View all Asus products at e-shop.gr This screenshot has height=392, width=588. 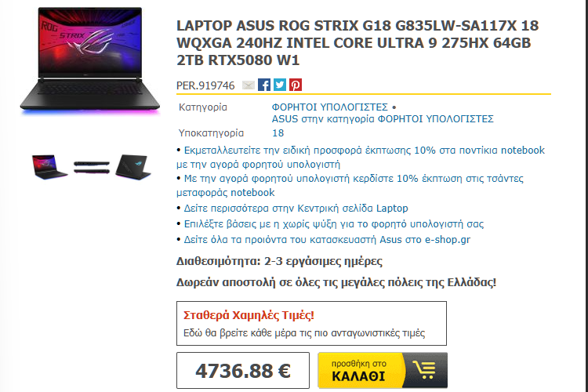(327, 240)
